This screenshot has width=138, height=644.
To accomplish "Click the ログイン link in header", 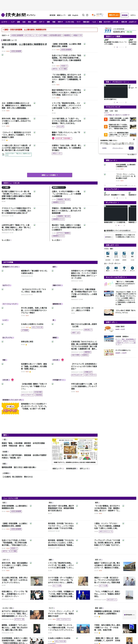I will 133,15.
